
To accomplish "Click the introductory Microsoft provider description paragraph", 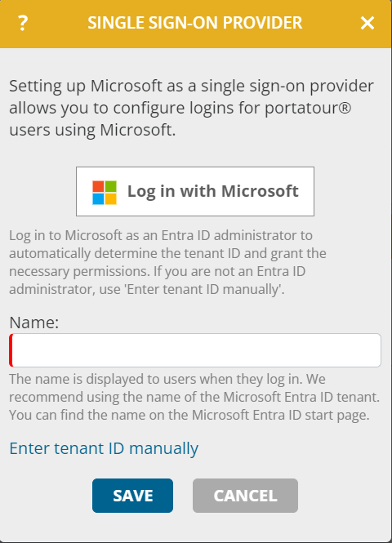I will [191, 108].
